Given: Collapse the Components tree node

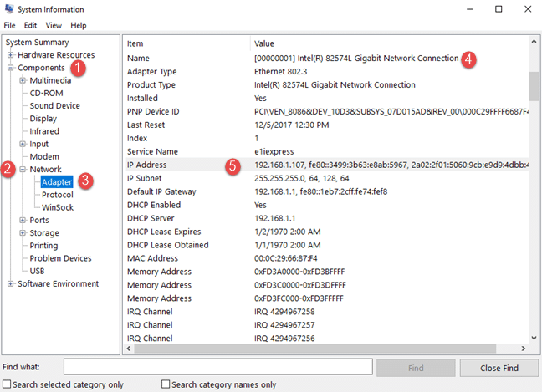Looking at the screenshot, I should point(11,68).
